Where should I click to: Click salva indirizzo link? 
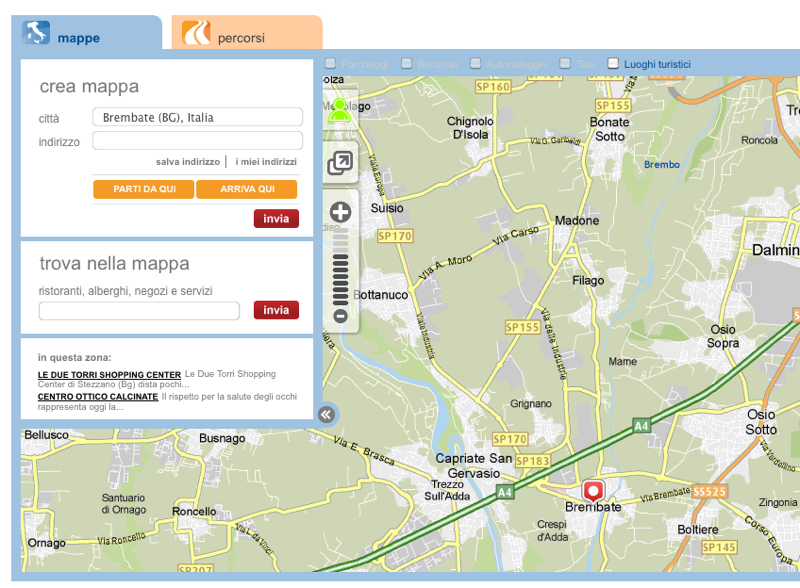pyautogui.click(x=188, y=162)
